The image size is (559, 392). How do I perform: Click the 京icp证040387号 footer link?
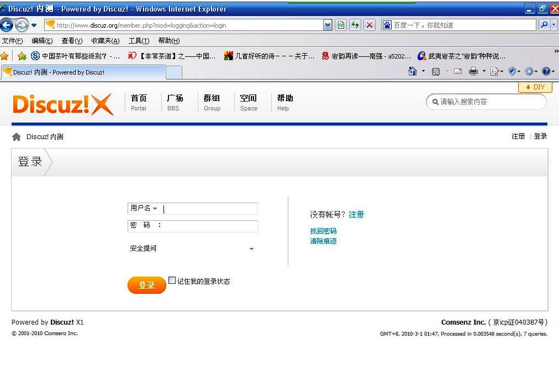pos(518,322)
